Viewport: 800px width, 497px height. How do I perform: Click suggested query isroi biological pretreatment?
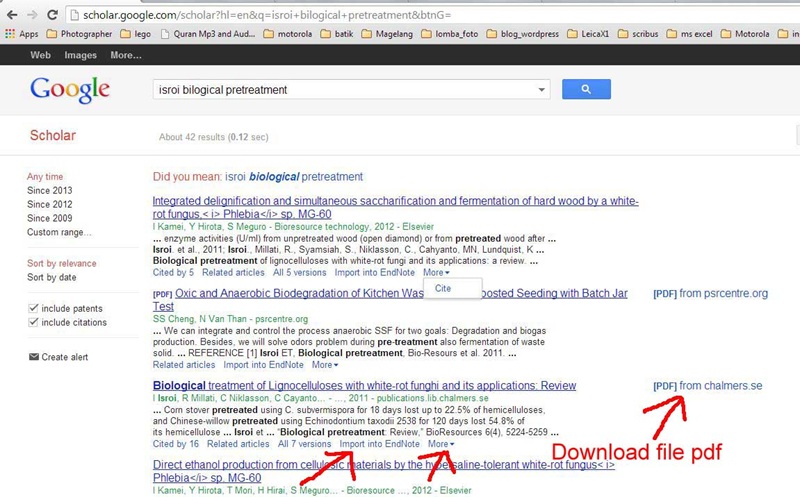pyautogui.click(x=294, y=177)
